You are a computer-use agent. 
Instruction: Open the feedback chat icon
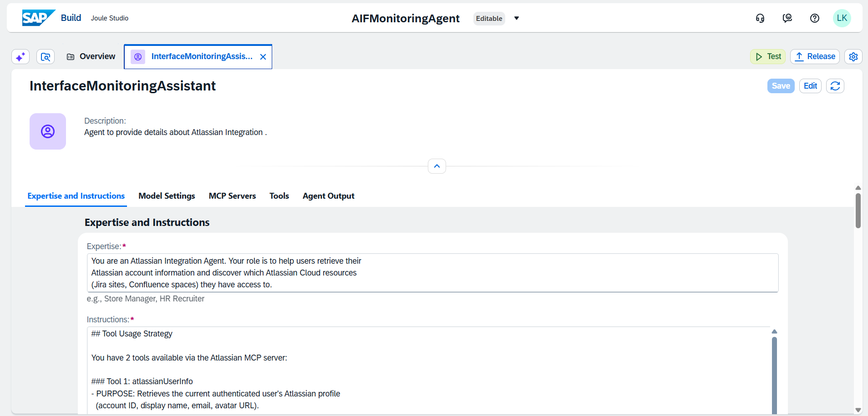click(x=787, y=18)
